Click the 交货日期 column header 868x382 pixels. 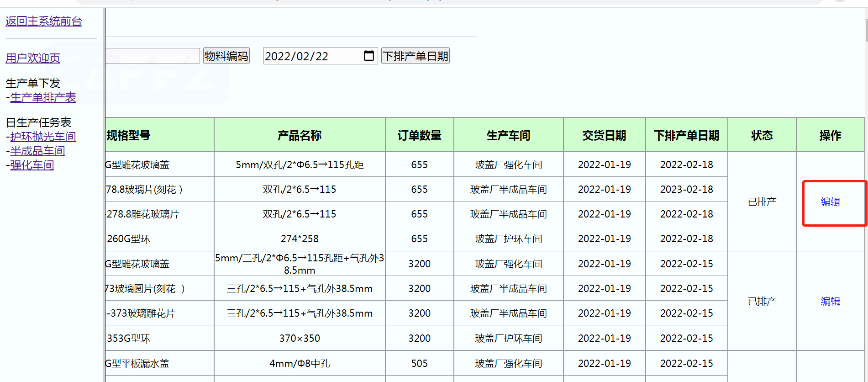(x=604, y=135)
